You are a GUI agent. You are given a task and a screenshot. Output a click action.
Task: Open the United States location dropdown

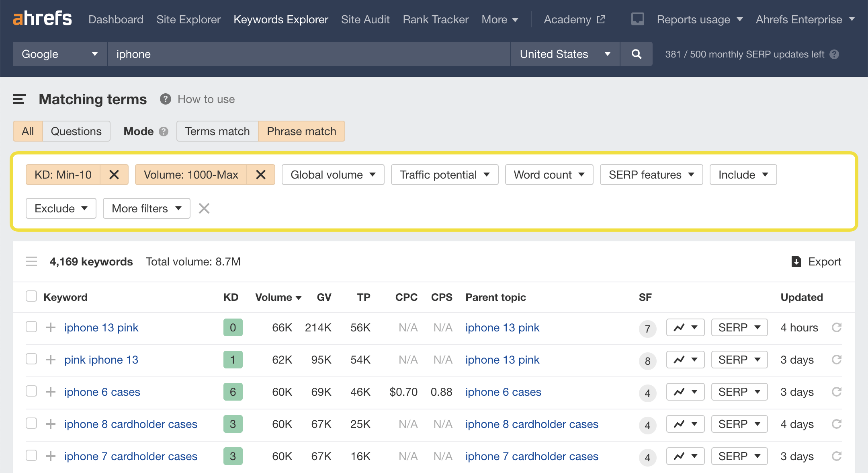click(x=565, y=54)
